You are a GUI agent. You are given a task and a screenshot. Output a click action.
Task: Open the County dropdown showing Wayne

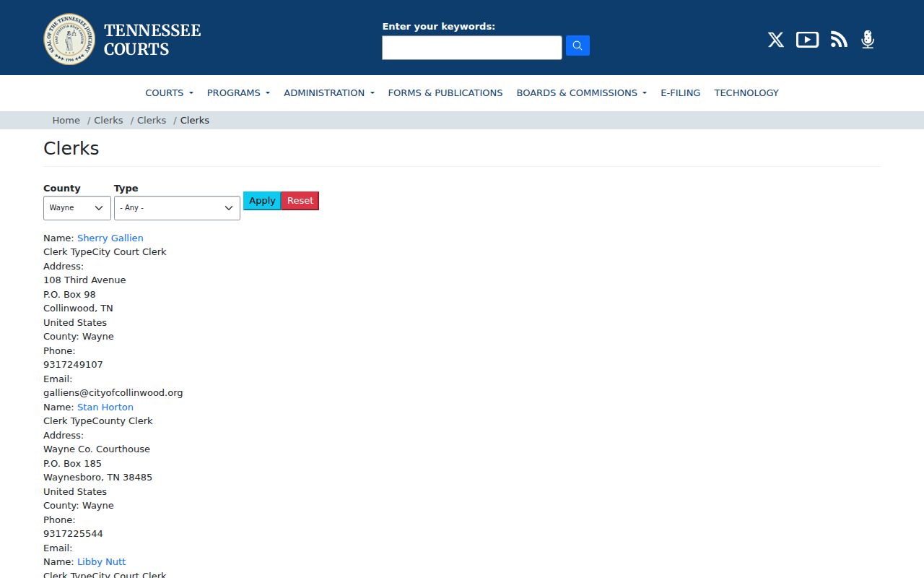tap(77, 208)
